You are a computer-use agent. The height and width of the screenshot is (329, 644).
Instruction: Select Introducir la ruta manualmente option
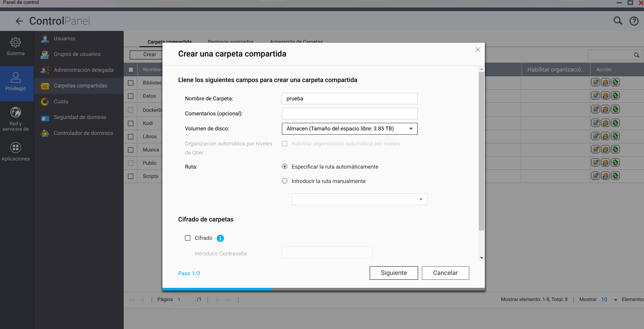click(x=285, y=181)
